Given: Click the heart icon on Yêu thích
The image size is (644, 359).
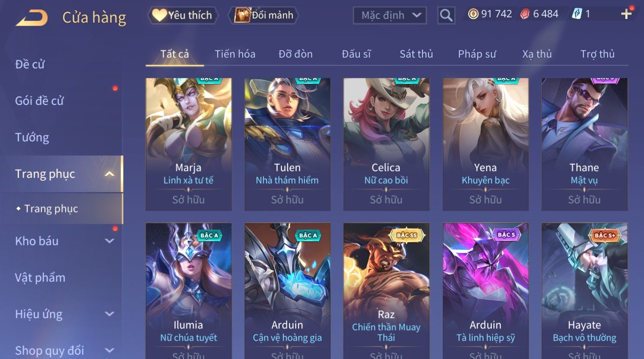Looking at the screenshot, I should pyautogui.click(x=159, y=15).
